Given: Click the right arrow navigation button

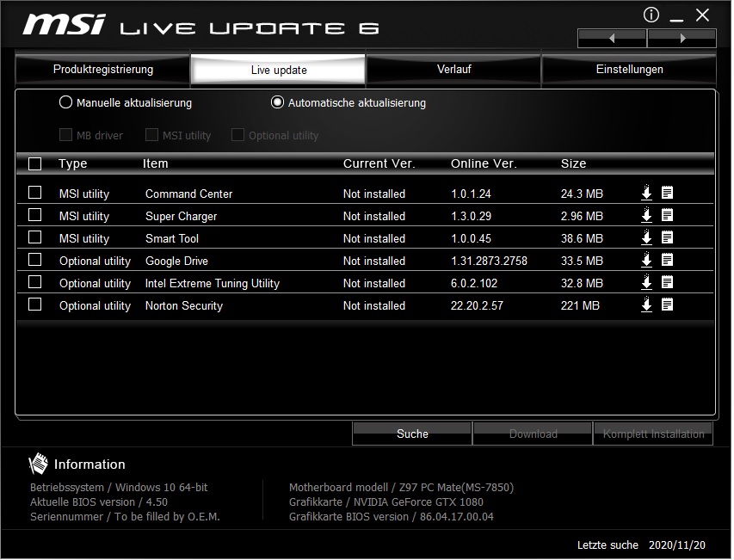Looking at the screenshot, I should pos(683,39).
